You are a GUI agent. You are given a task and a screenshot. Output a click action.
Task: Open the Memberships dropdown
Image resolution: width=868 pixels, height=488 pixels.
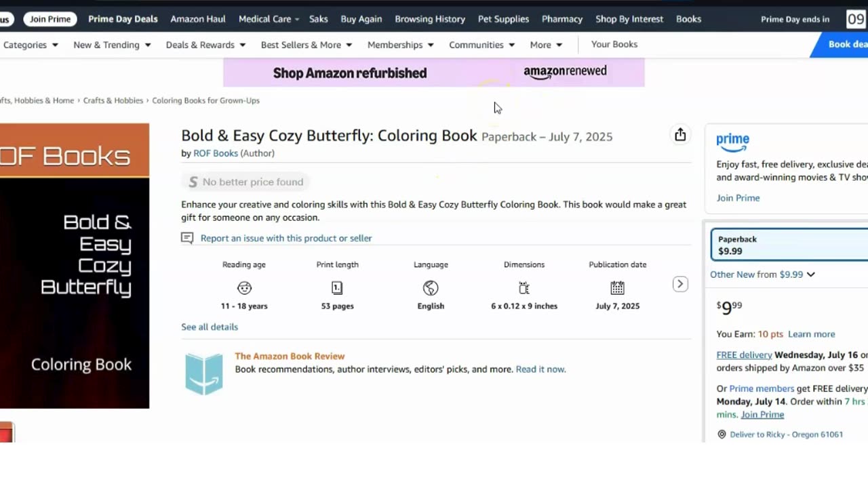coord(400,45)
